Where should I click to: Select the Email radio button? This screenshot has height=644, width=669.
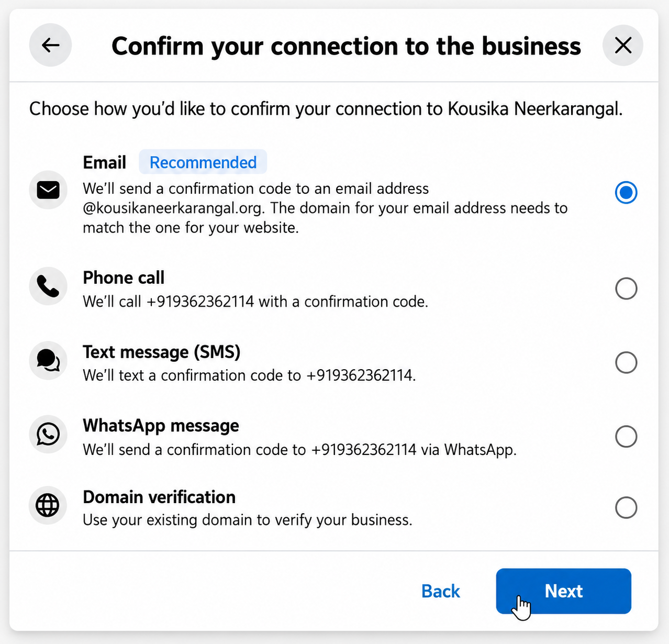626,192
